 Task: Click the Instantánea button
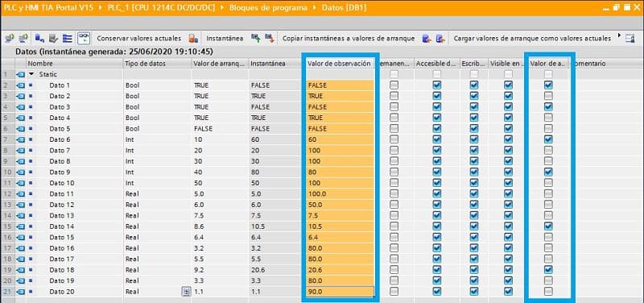[225, 38]
